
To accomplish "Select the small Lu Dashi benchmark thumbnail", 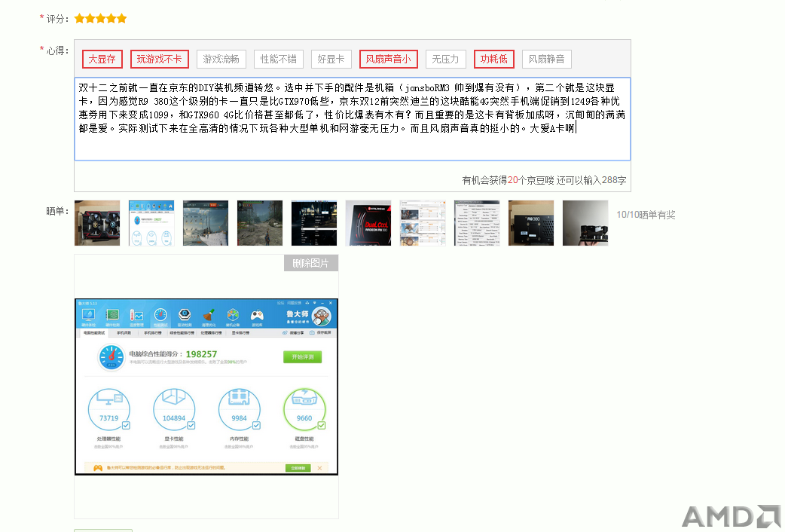I will coord(151,223).
